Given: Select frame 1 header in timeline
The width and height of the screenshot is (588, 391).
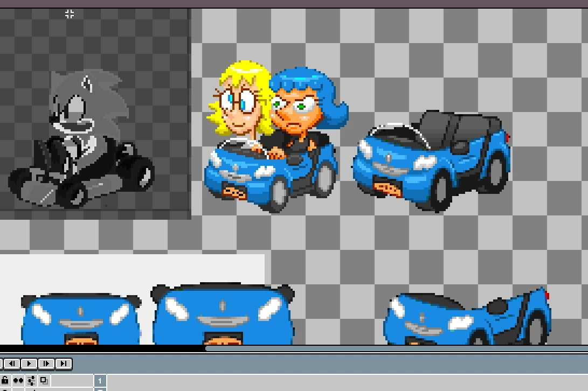Looking at the screenshot, I should [100, 381].
